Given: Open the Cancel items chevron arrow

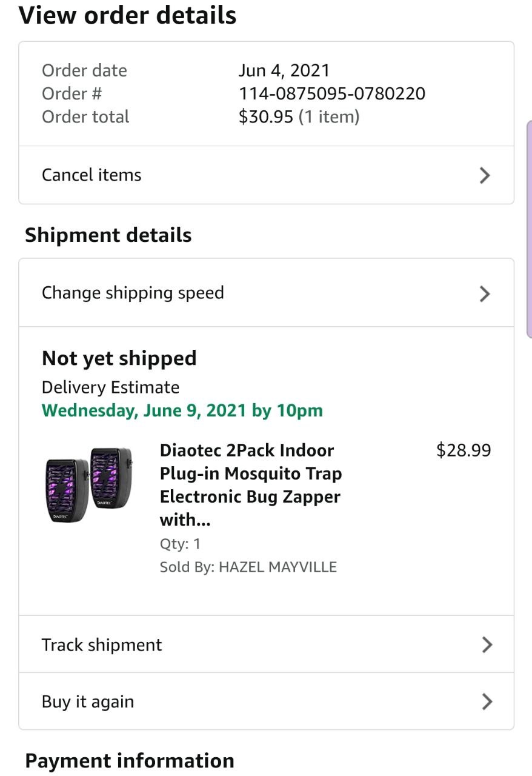Looking at the screenshot, I should (x=484, y=175).
